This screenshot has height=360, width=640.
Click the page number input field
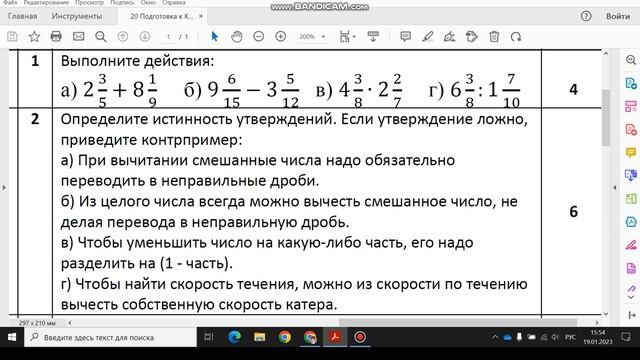(168, 37)
